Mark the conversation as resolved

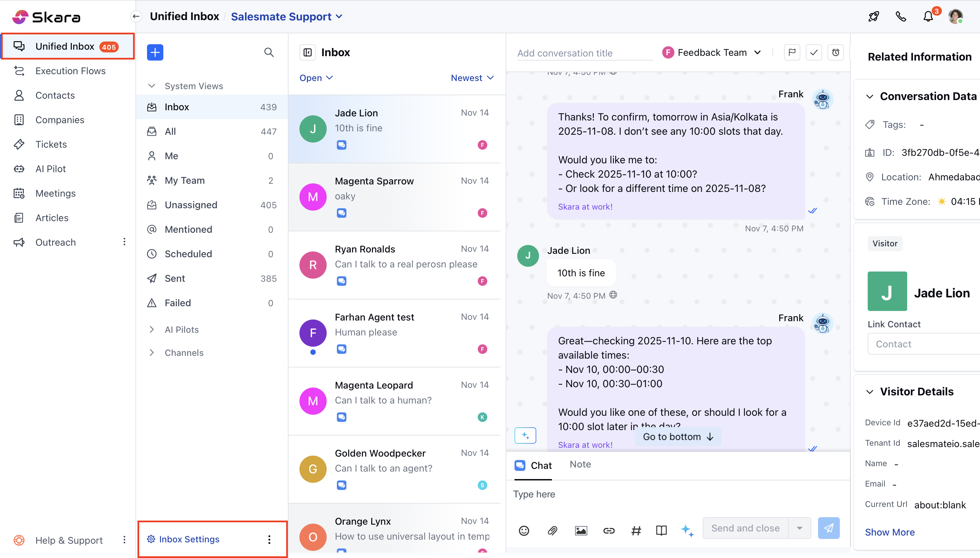(814, 52)
